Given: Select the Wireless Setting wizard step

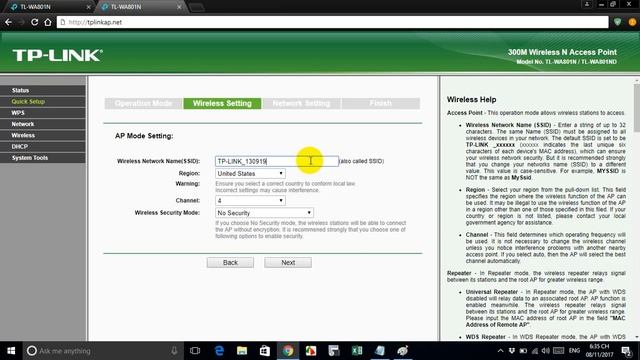Looking at the screenshot, I should coord(222,103).
